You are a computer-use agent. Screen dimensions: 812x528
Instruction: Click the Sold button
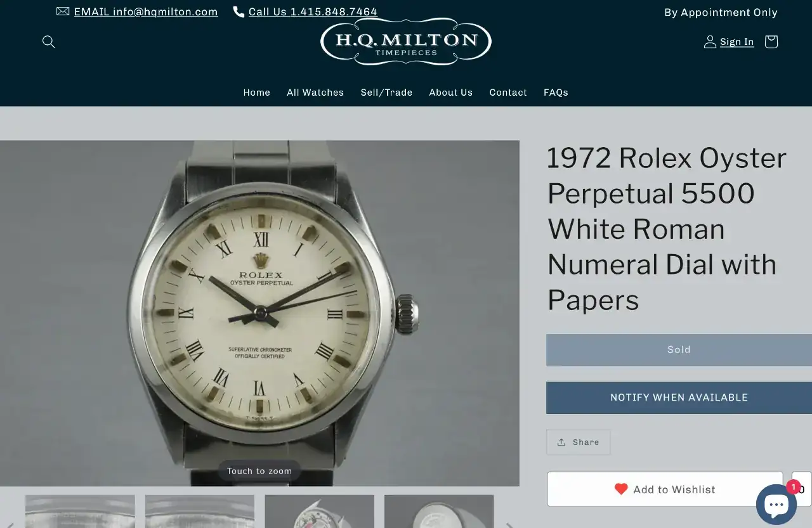679,350
